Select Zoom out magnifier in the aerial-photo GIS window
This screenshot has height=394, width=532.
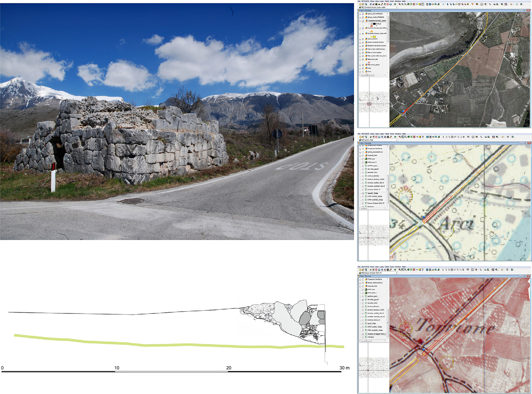[403, 4]
